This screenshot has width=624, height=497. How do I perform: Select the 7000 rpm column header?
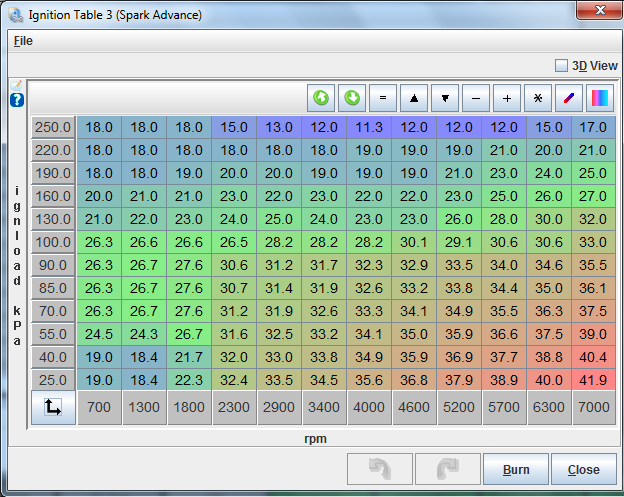(592, 408)
